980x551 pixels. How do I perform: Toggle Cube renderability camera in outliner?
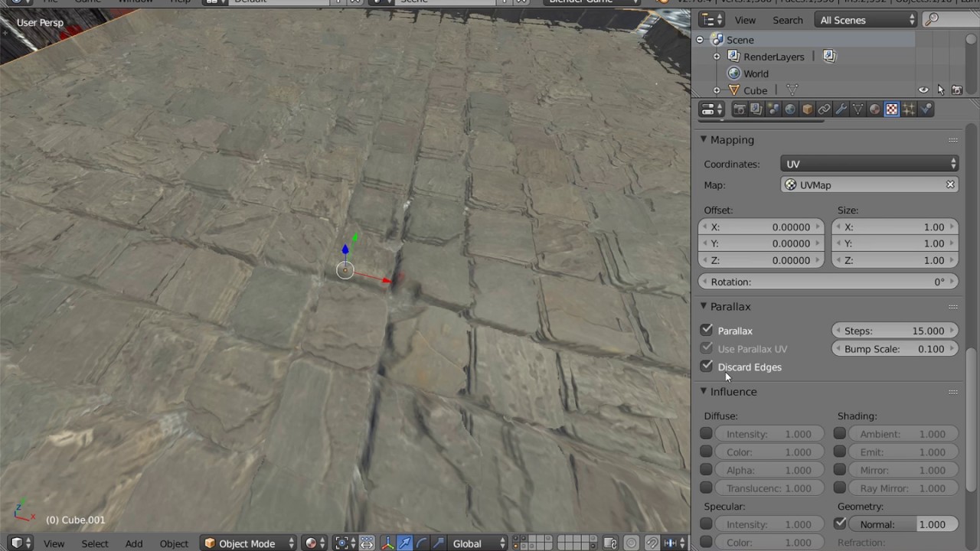point(957,90)
